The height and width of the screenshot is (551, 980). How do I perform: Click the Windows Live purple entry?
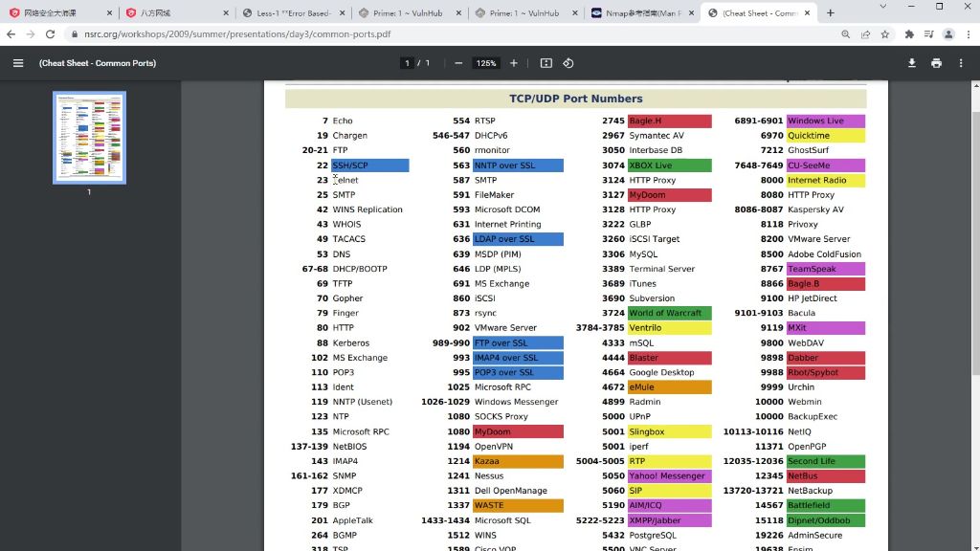coord(826,121)
